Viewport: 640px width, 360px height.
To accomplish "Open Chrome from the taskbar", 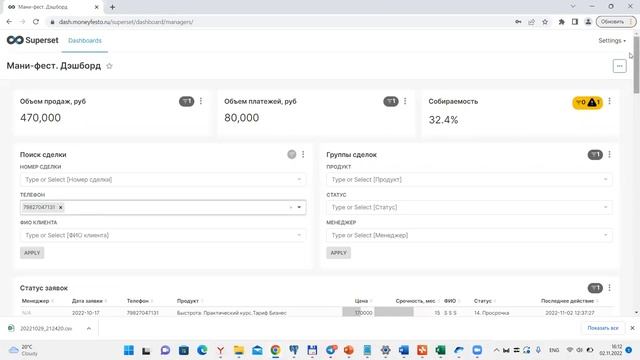I will (276, 350).
